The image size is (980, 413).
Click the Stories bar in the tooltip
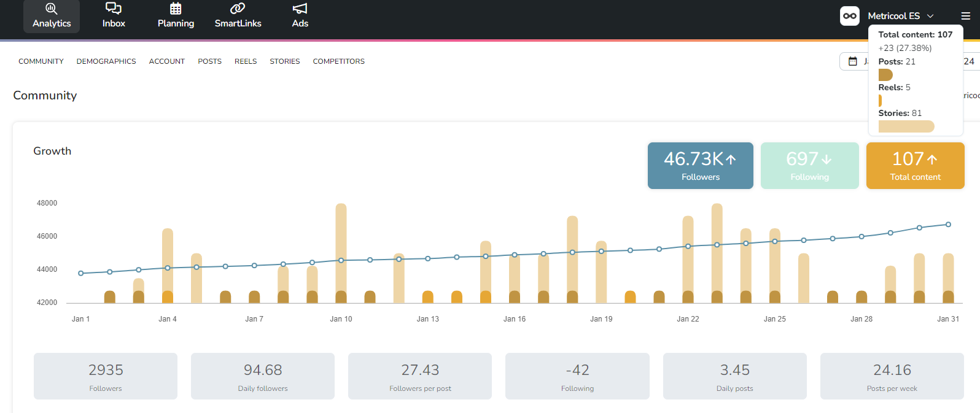tap(906, 126)
